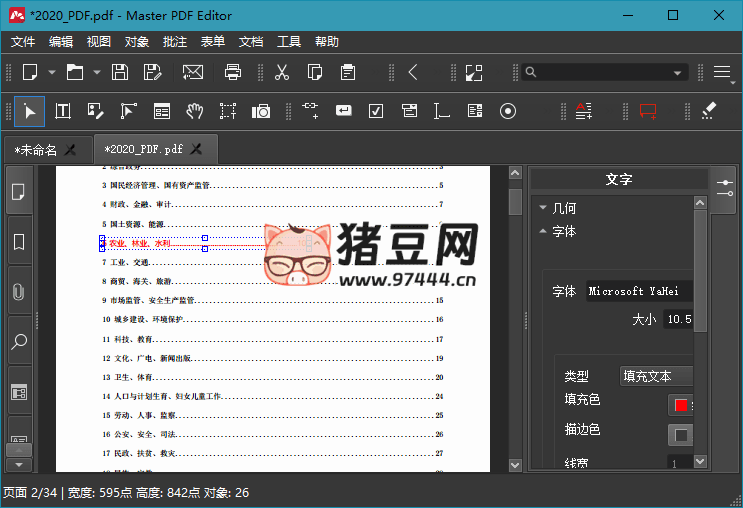This screenshot has height=508, width=743.
Task: Click the Insert Combo Box form tool
Action: pyautogui.click(x=409, y=111)
